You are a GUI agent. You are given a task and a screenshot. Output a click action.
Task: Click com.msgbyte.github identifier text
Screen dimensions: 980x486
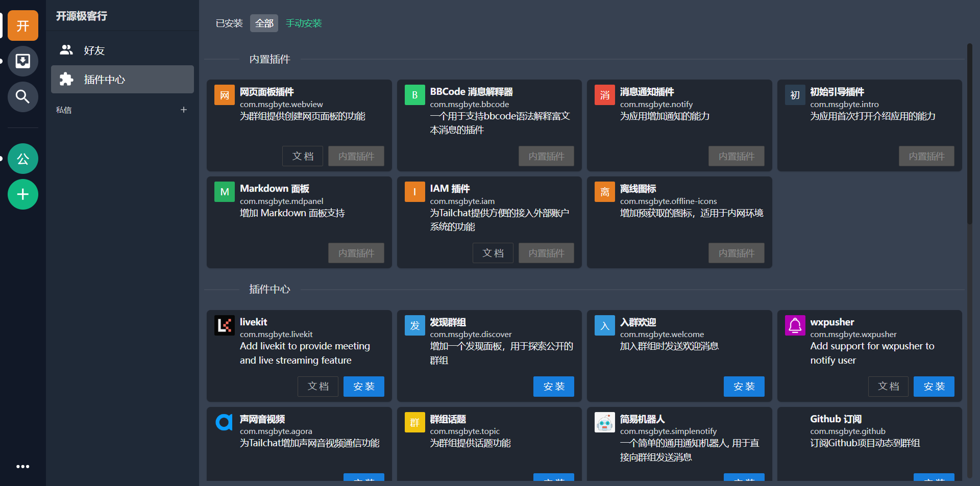pos(848,431)
